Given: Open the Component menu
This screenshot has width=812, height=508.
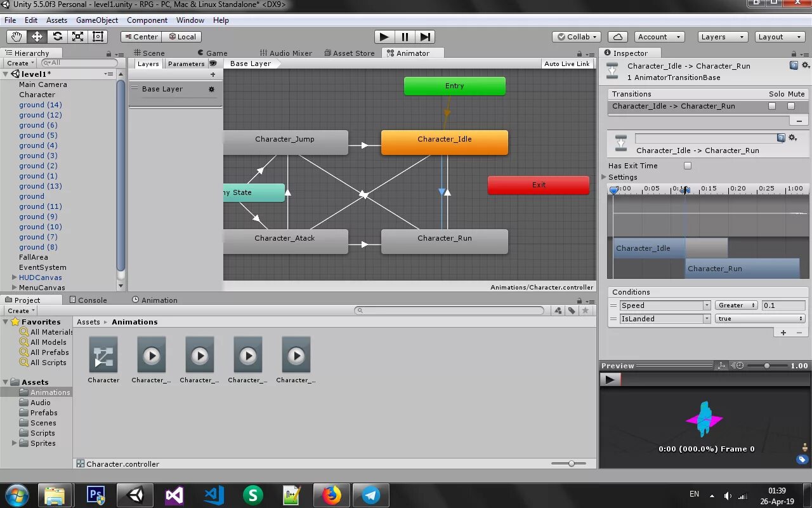Looking at the screenshot, I should coord(147,20).
